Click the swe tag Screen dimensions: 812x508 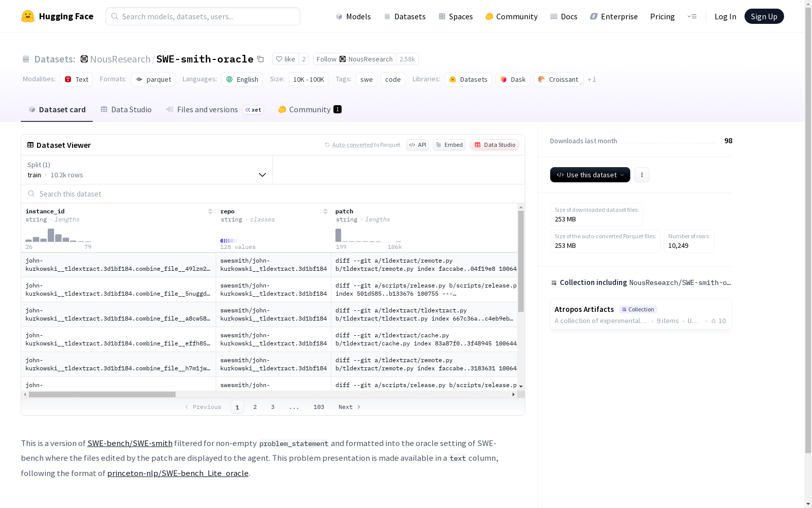click(366, 79)
